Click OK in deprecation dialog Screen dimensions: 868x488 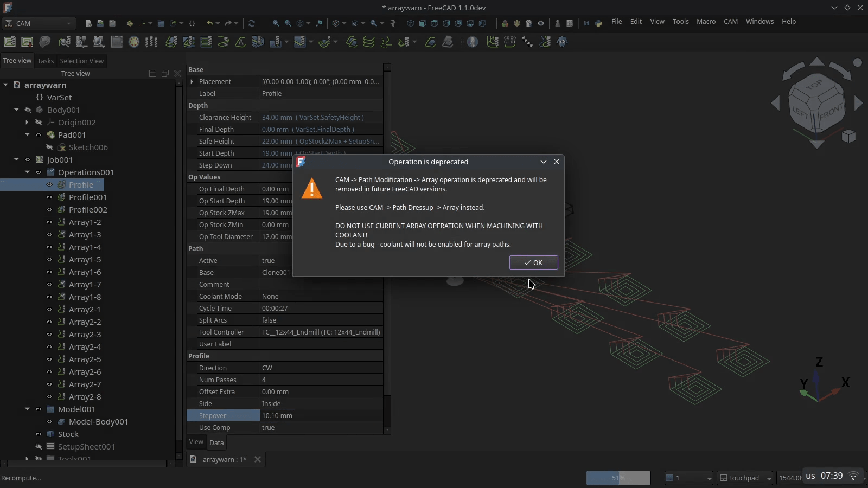[x=533, y=263]
